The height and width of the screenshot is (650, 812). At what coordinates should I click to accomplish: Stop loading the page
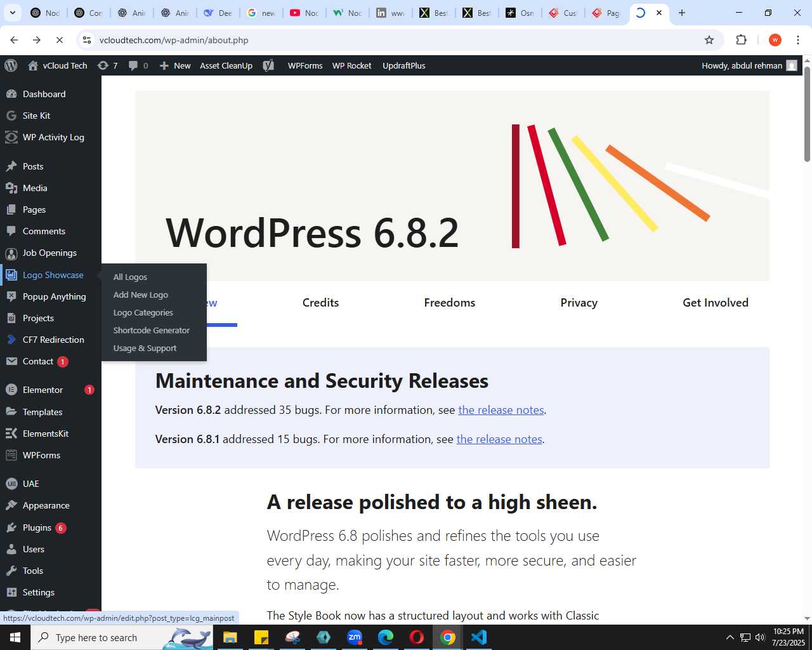click(x=59, y=40)
